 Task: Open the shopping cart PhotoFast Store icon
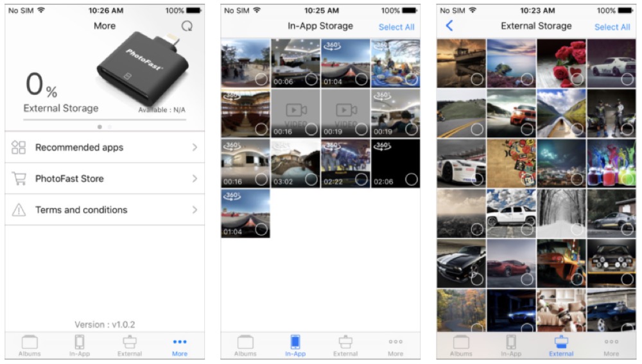[x=19, y=178]
